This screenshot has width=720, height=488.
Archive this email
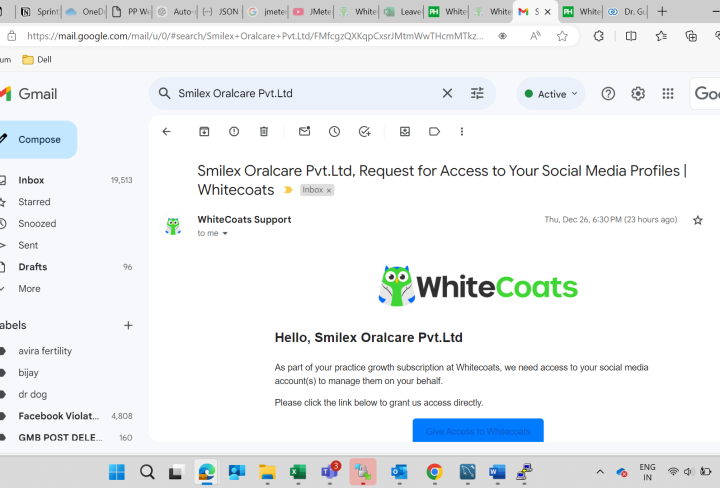(x=204, y=132)
